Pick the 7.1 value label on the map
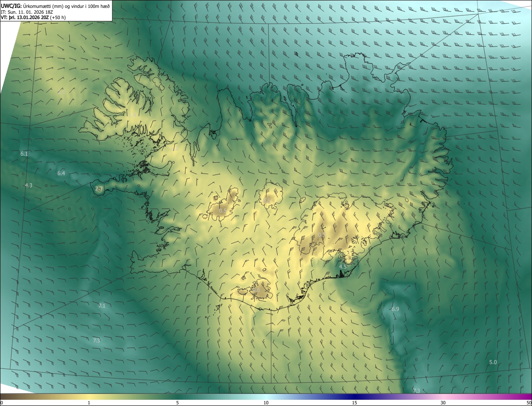The image size is (532, 406). pos(102,306)
